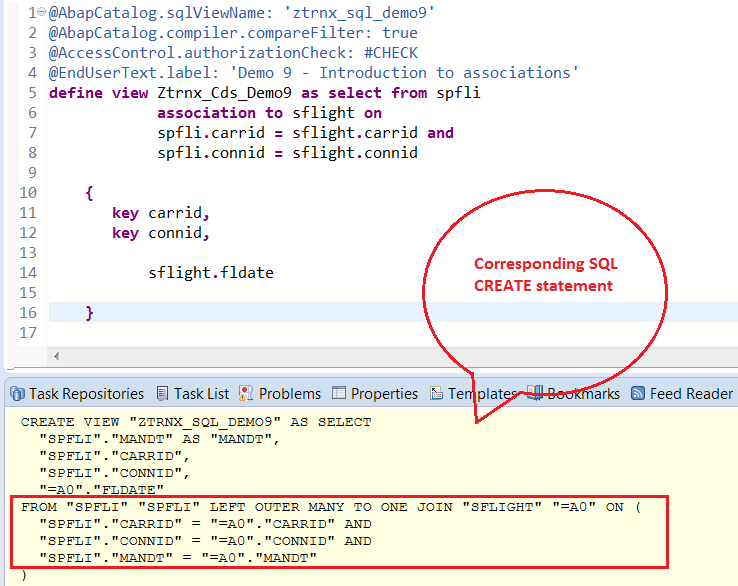Switch to the Task List tab
This screenshot has width=738, height=586.
[x=193, y=393]
